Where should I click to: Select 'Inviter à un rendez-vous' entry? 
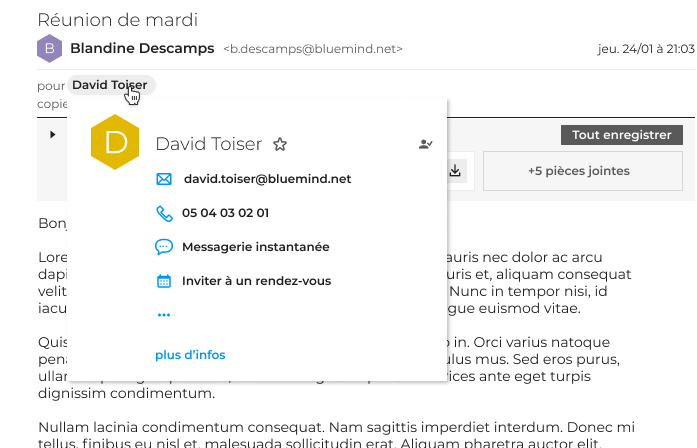tap(257, 281)
